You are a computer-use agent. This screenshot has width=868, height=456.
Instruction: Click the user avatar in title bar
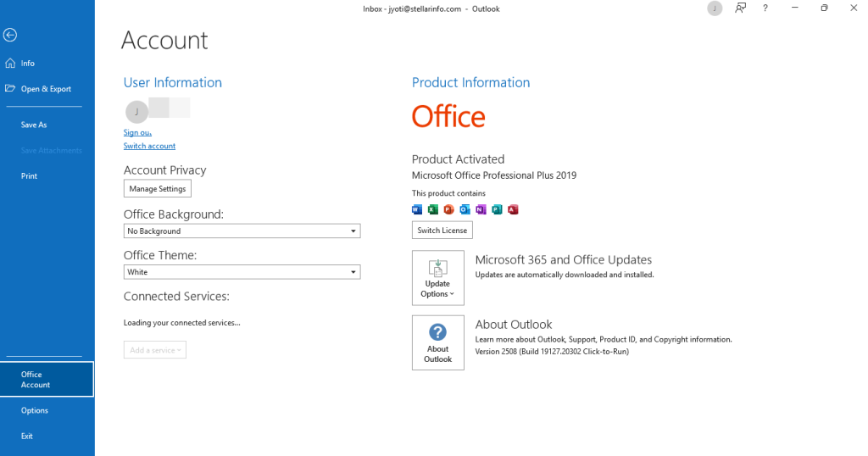click(715, 8)
